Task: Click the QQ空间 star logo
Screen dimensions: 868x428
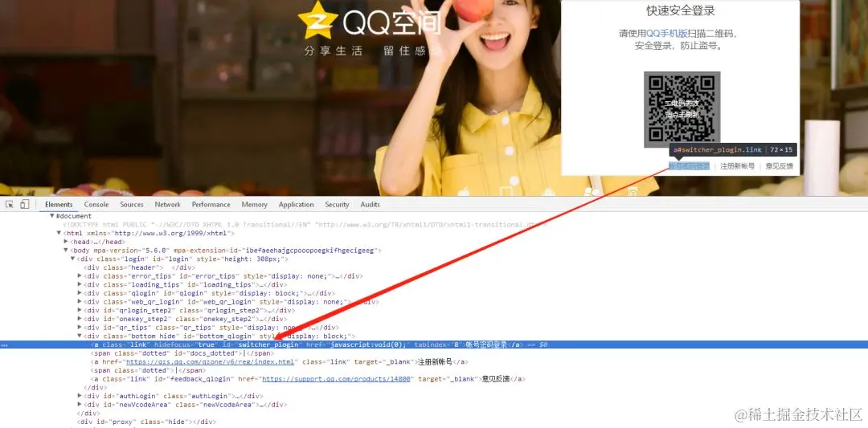Action: coord(317,20)
